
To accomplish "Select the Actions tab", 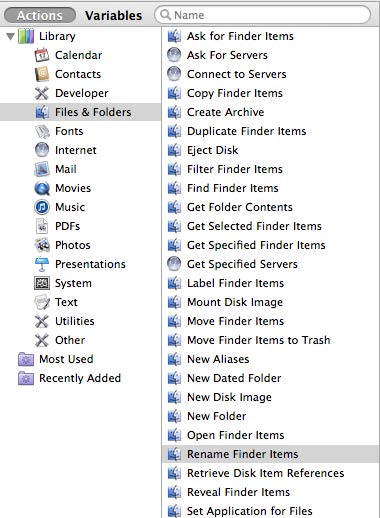I will pos(40,15).
